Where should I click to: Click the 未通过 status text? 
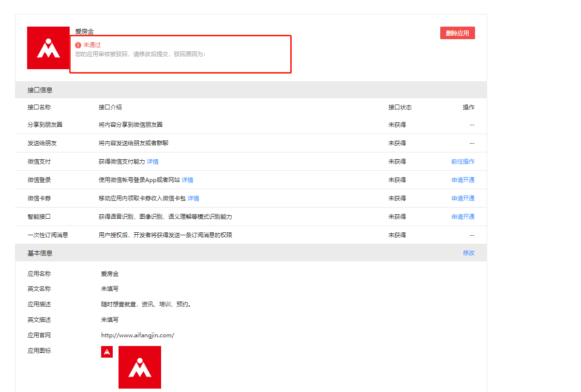(x=92, y=45)
